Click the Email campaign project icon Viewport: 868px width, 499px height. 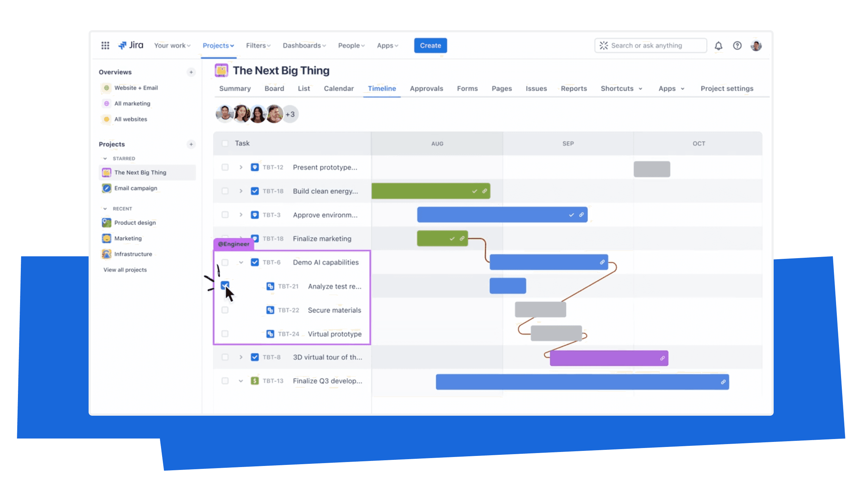tap(107, 188)
